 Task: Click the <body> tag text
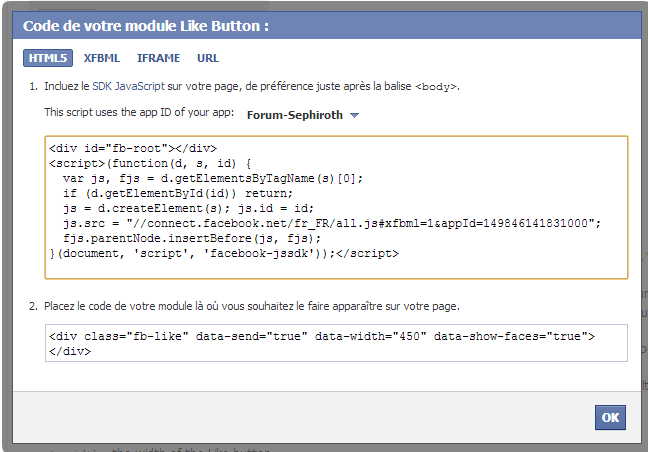(436, 87)
